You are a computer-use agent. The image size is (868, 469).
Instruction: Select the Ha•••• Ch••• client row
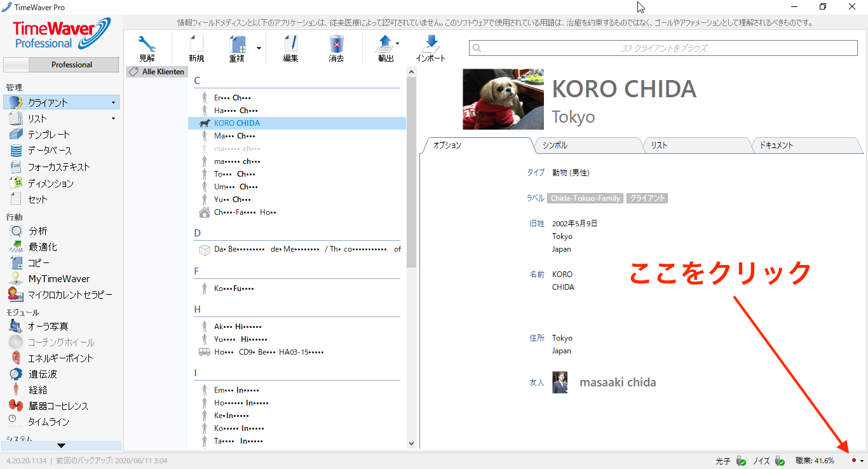click(297, 111)
